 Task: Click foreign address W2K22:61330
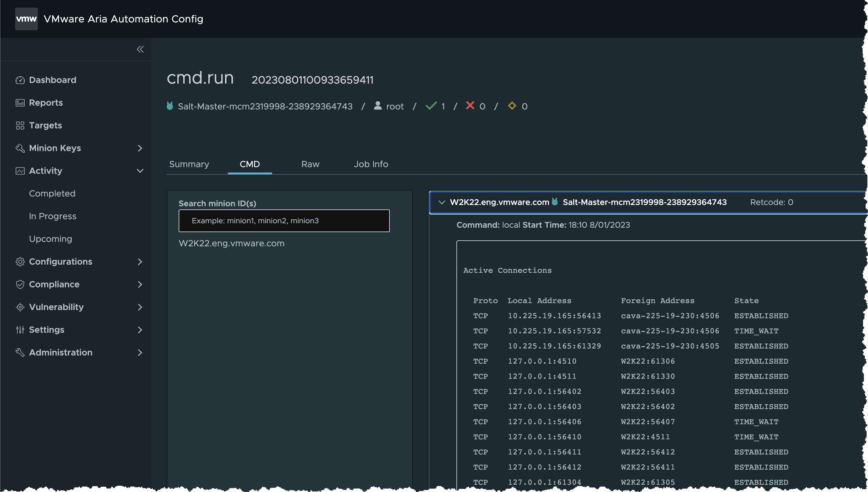point(648,377)
